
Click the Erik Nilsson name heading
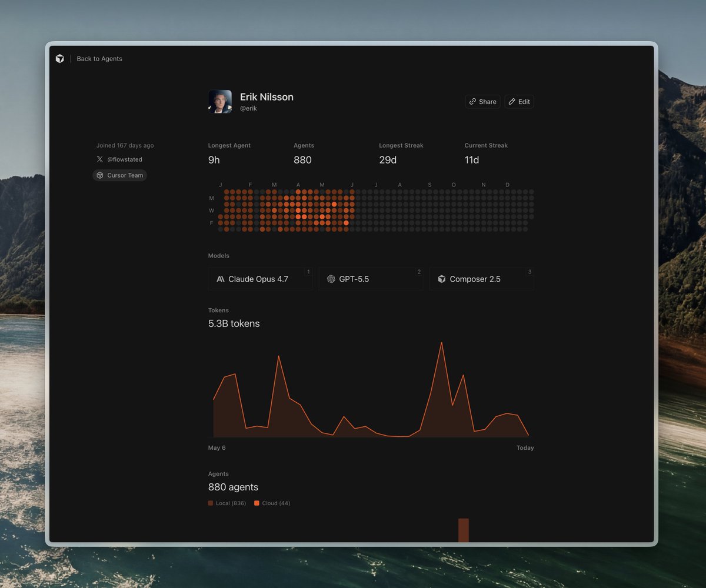pos(267,97)
